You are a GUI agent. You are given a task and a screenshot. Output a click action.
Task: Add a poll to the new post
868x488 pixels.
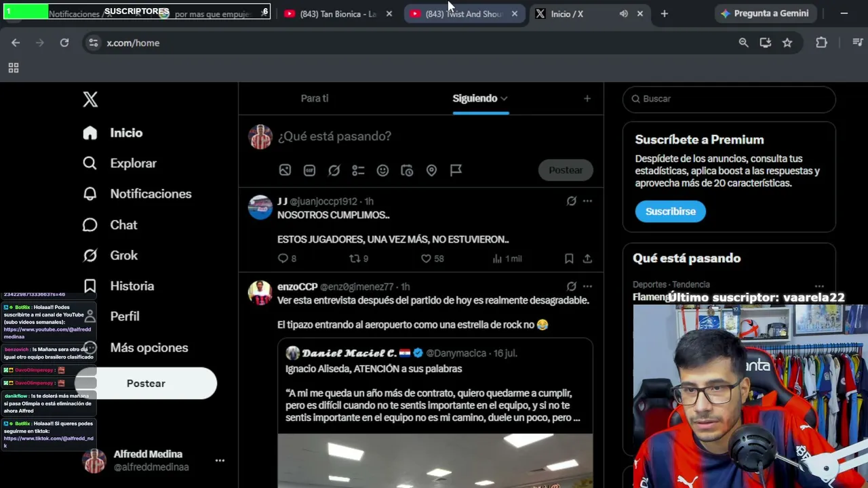tap(358, 170)
